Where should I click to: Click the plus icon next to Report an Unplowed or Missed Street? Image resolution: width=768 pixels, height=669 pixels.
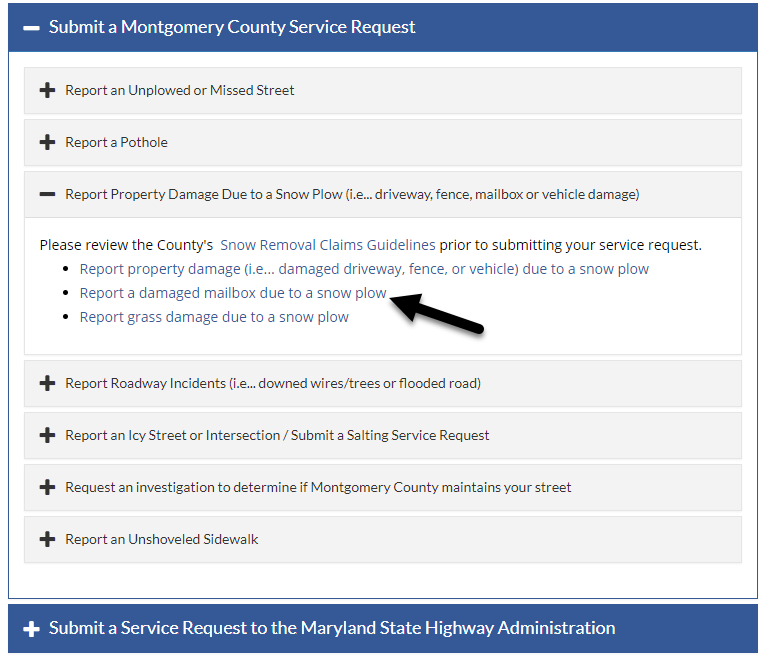click(x=47, y=90)
